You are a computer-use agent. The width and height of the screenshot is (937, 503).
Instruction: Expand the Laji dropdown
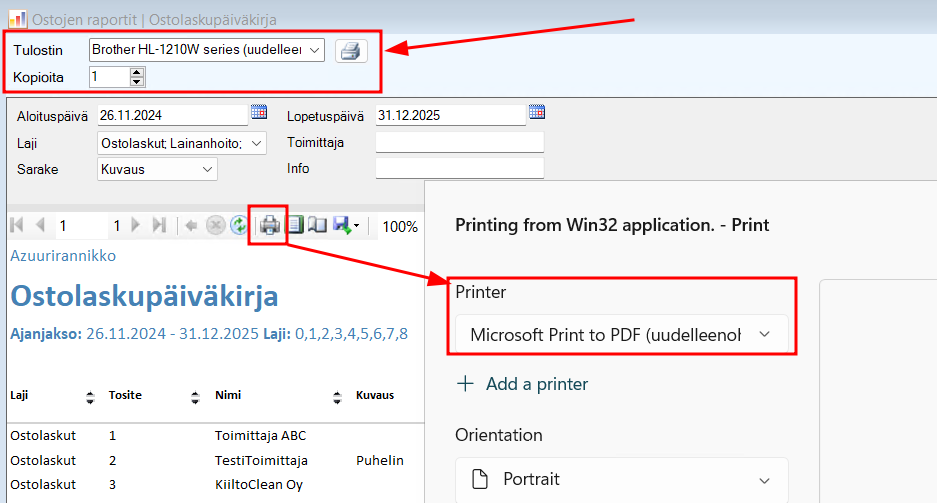pos(258,144)
